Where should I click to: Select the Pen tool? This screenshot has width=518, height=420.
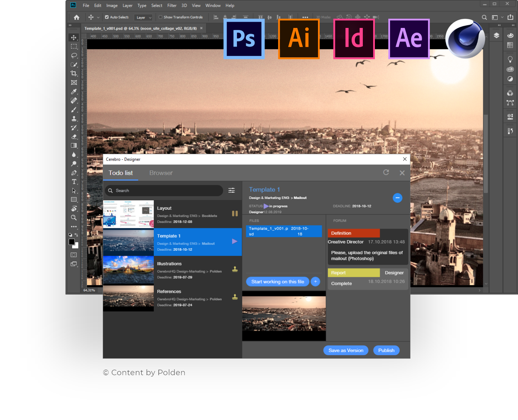74,173
